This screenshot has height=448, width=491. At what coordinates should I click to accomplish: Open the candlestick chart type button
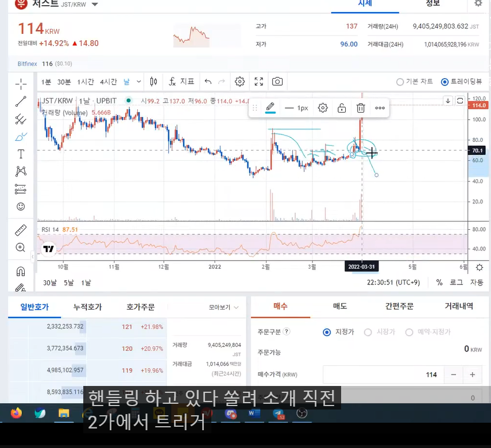(153, 82)
